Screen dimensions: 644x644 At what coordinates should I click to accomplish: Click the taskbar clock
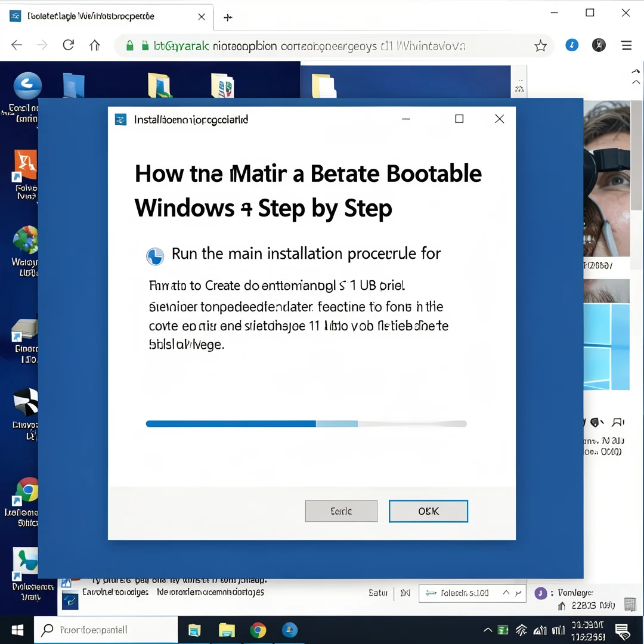click(x=588, y=630)
